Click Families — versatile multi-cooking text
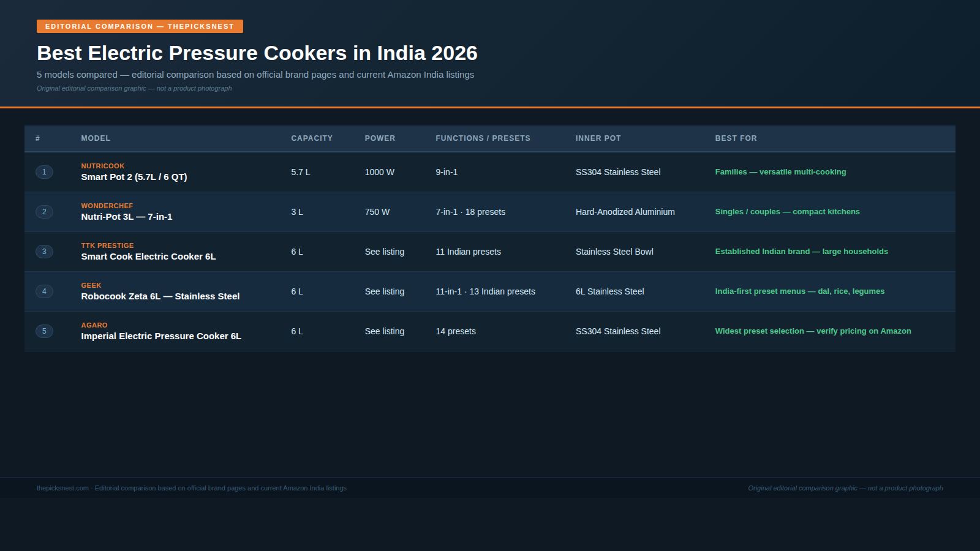 (x=780, y=172)
